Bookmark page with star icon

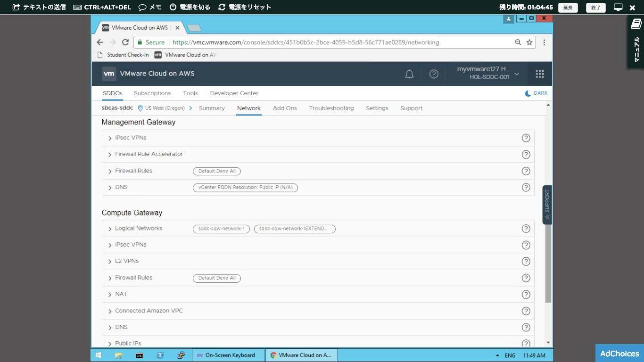click(529, 42)
